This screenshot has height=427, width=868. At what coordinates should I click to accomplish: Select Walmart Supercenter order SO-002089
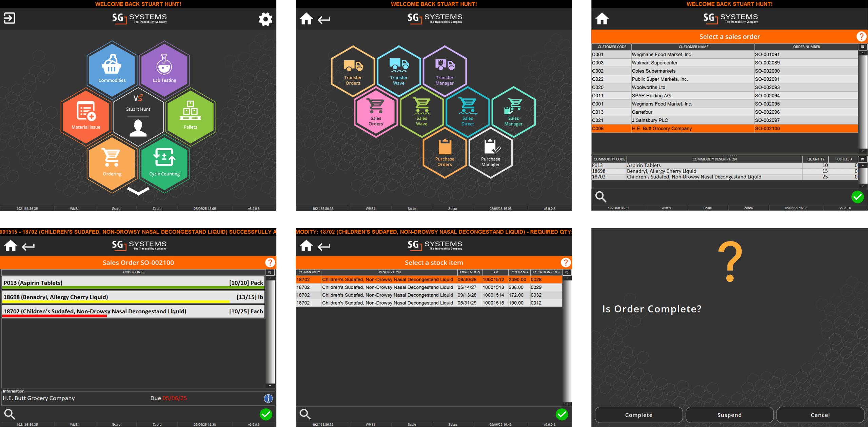click(x=725, y=63)
